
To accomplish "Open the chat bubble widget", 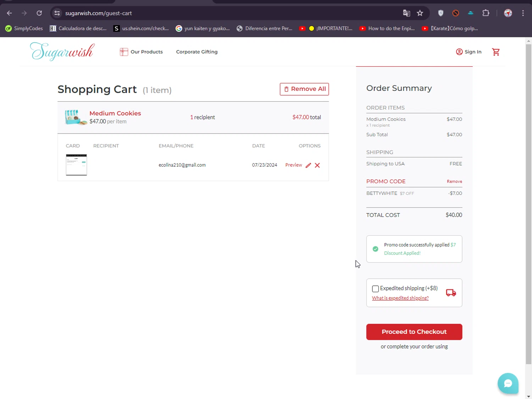I will pos(508,383).
